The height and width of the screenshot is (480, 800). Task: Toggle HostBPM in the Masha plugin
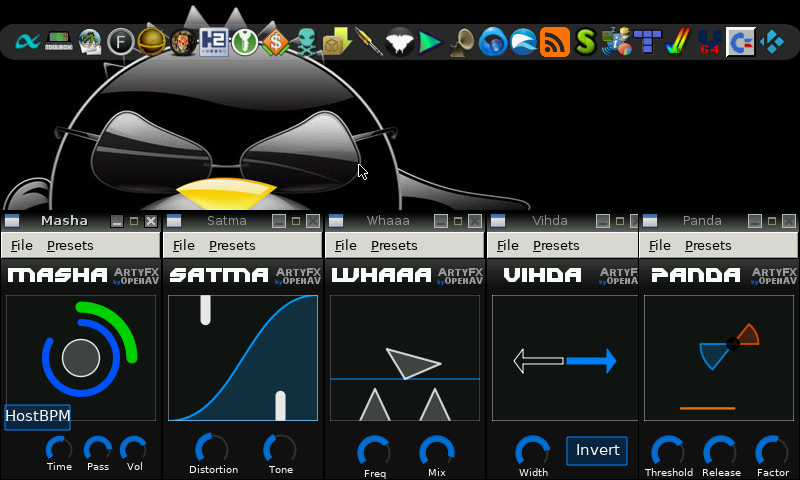[37, 416]
